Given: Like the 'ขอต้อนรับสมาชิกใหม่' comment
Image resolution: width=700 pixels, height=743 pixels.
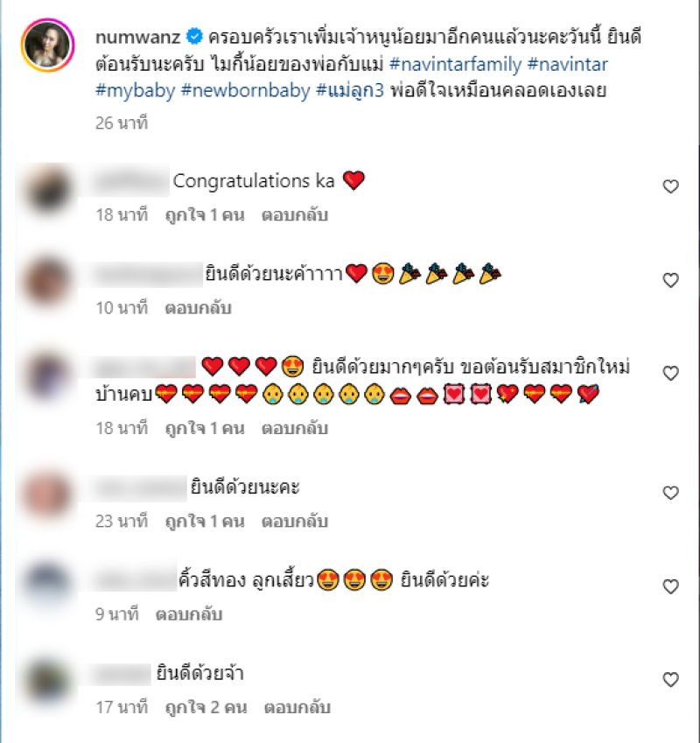Looking at the screenshot, I should 670,373.
